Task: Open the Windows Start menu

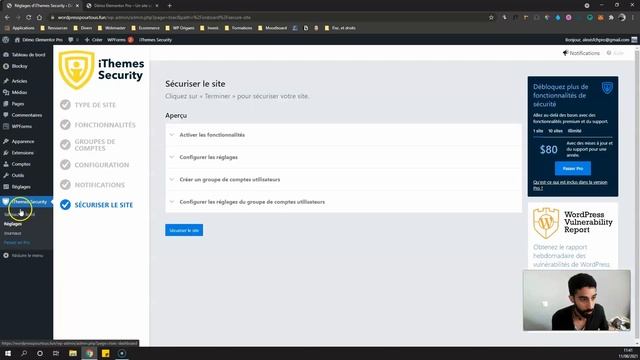Action: point(8,353)
